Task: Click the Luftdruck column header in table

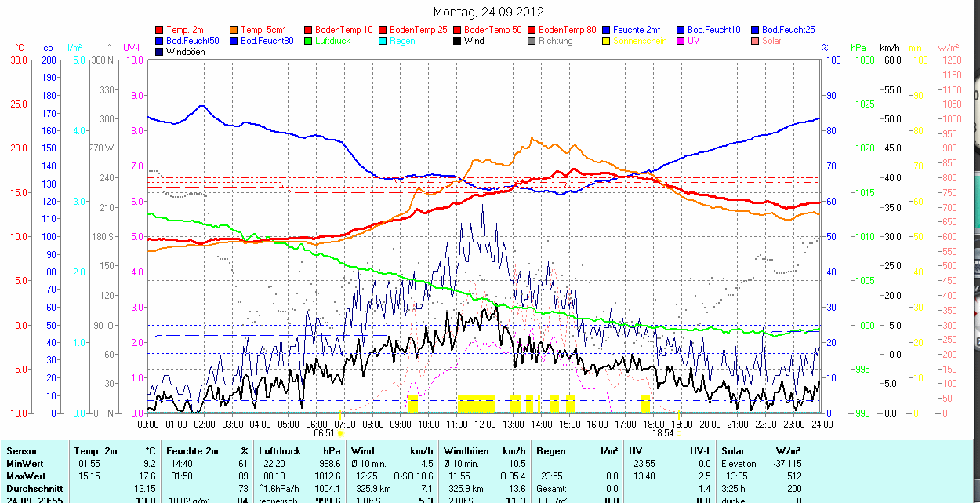Action: pyautogui.click(x=280, y=451)
